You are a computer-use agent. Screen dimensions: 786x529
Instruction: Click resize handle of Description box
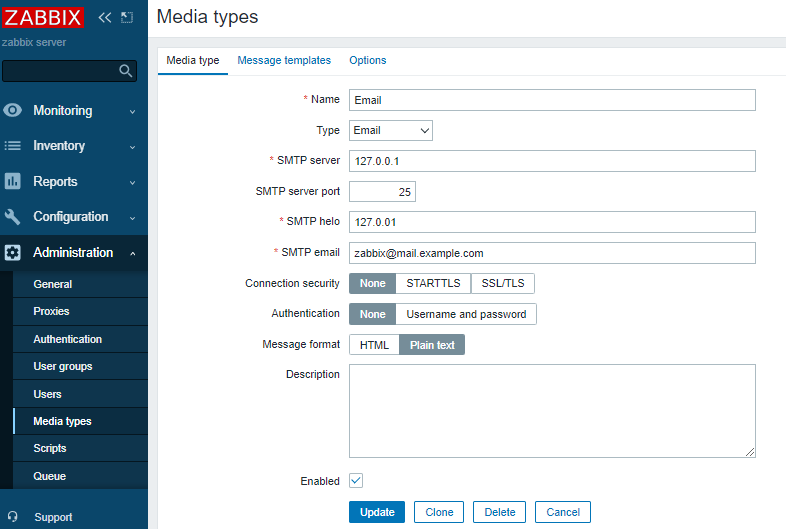pyautogui.click(x=750, y=452)
